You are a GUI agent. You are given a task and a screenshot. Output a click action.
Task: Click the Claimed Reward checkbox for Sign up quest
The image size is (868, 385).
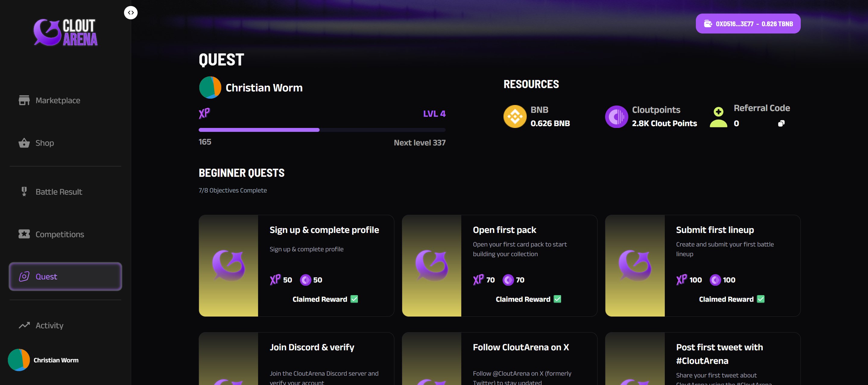(x=354, y=299)
